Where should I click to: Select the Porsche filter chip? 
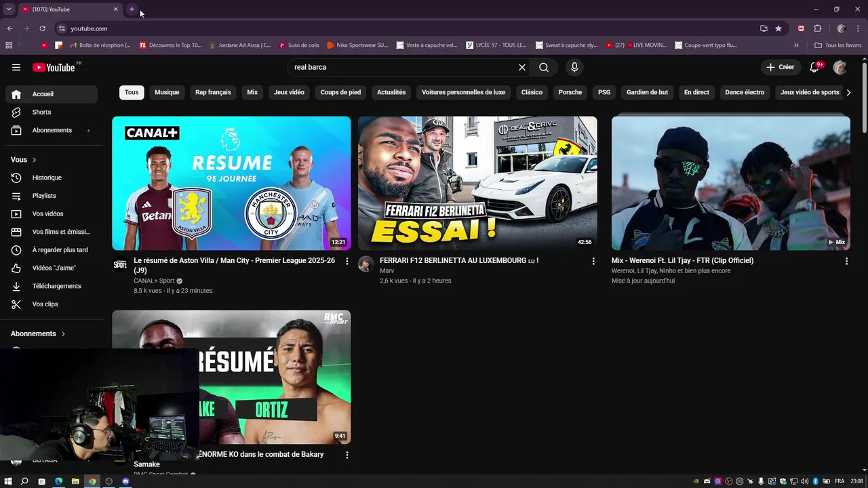[570, 92]
